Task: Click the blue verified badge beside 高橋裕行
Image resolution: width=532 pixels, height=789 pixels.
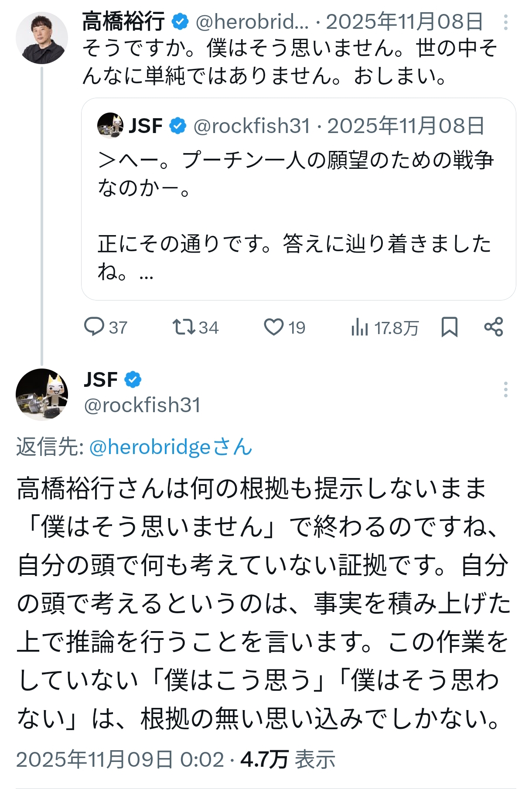Action: (x=180, y=21)
